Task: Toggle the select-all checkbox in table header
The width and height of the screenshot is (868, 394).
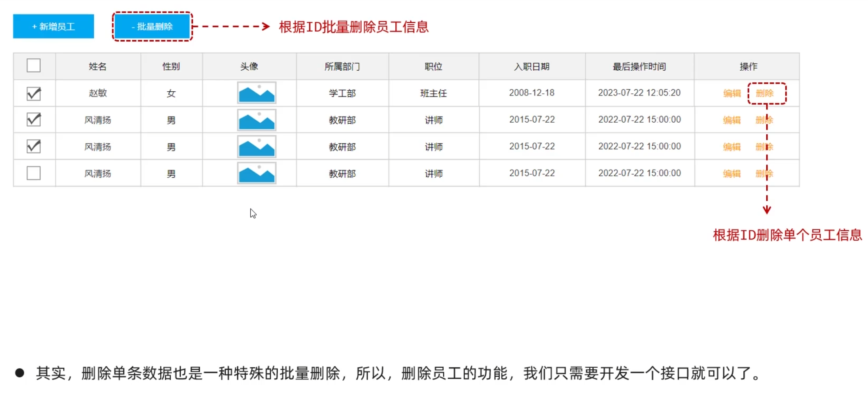Action: [x=34, y=66]
